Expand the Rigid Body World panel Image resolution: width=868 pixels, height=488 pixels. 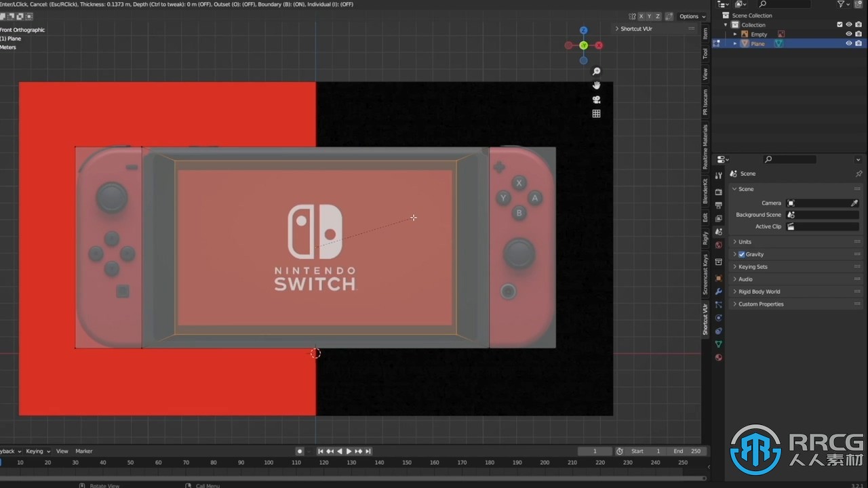(x=797, y=291)
